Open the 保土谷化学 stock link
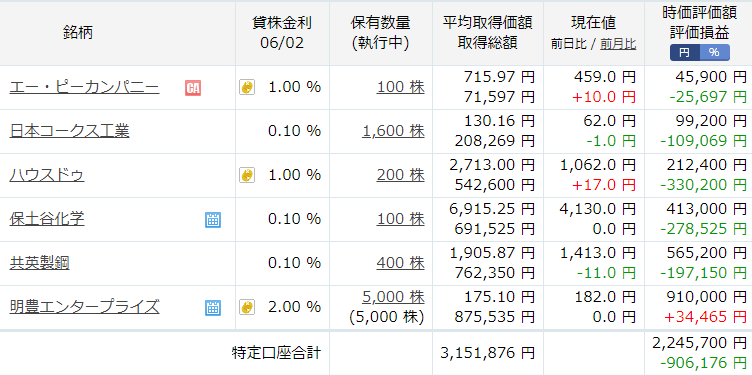The width and height of the screenshot is (752, 375). tap(47, 219)
